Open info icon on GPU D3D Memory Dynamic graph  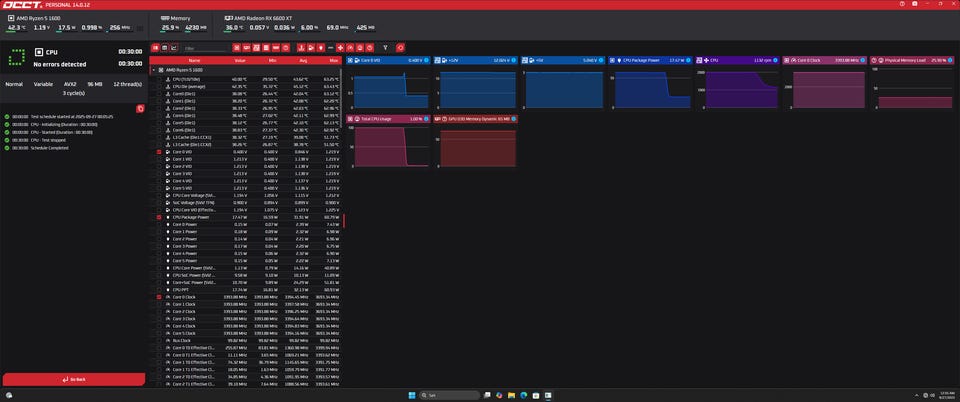(x=514, y=119)
